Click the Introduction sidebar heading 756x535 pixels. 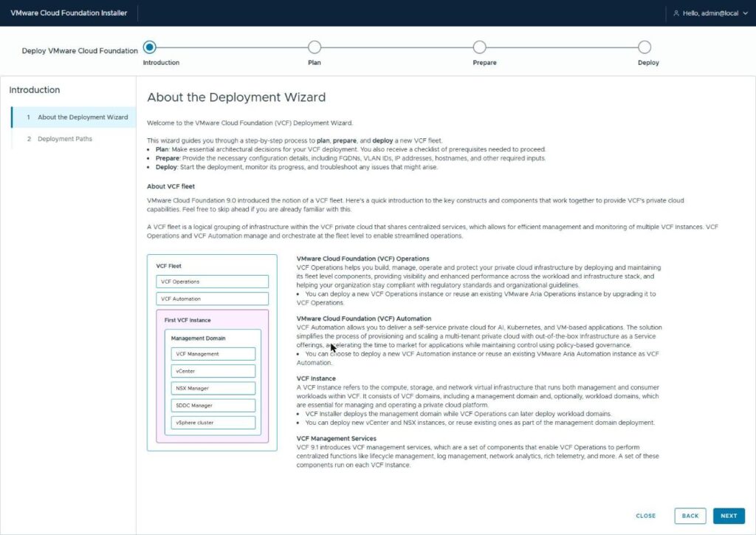click(34, 90)
